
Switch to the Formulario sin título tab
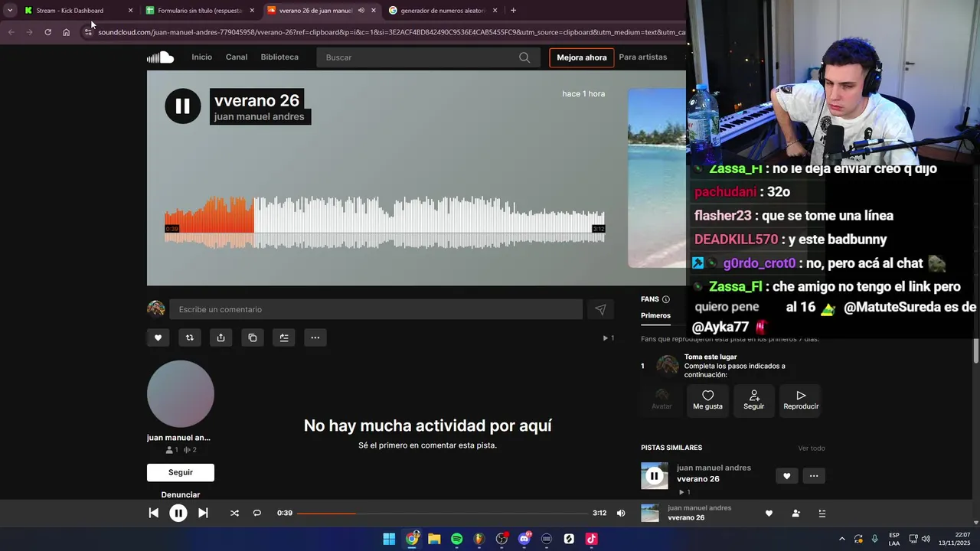point(200,11)
